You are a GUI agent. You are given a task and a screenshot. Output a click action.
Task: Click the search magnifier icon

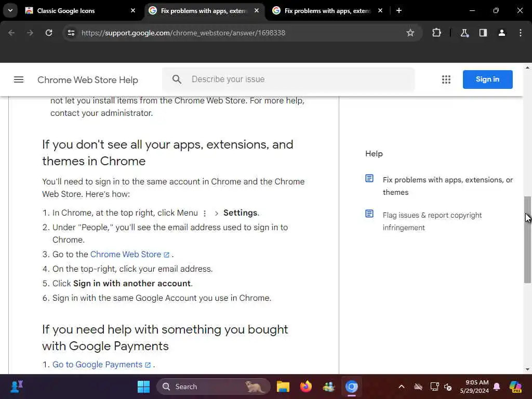(177, 79)
